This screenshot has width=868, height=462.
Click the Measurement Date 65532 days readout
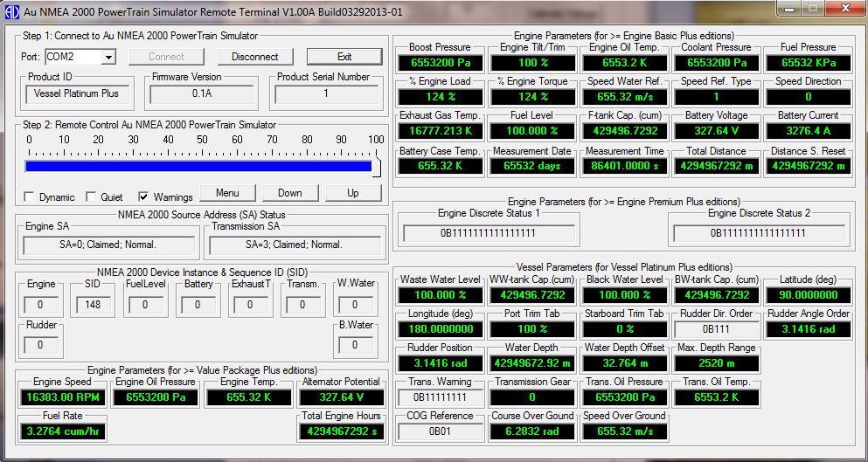(x=531, y=166)
